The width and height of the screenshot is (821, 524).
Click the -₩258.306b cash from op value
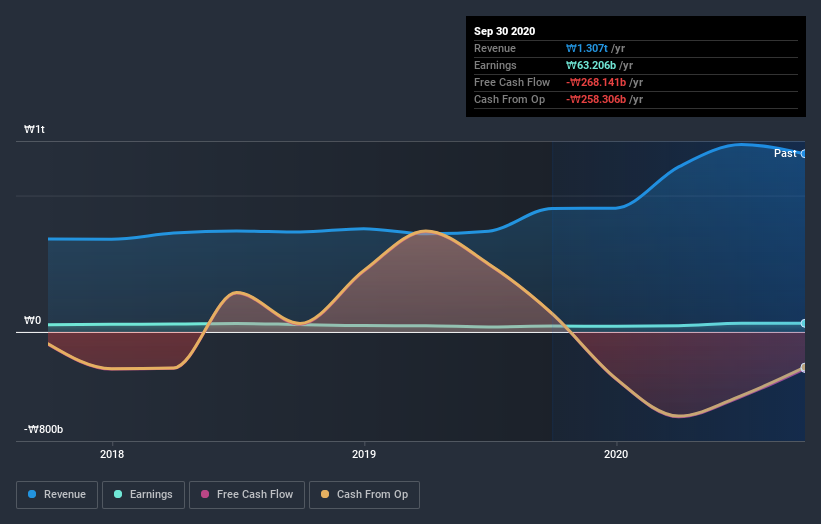pyautogui.click(x=596, y=99)
